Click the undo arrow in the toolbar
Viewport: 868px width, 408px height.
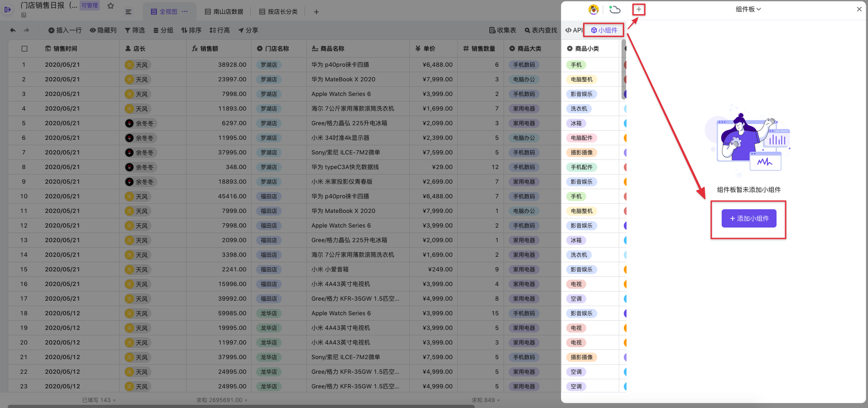point(13,30)
